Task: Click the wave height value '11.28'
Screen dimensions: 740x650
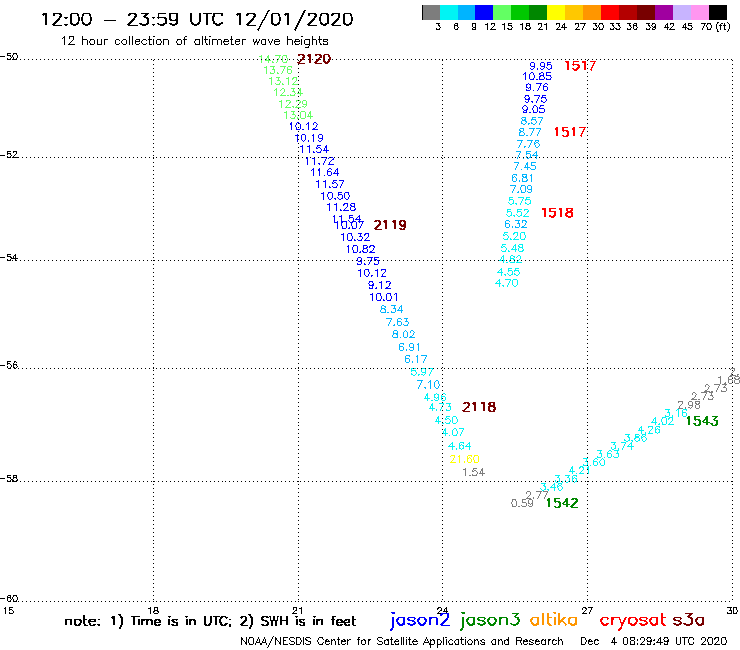Action: (x=341, y=207)
